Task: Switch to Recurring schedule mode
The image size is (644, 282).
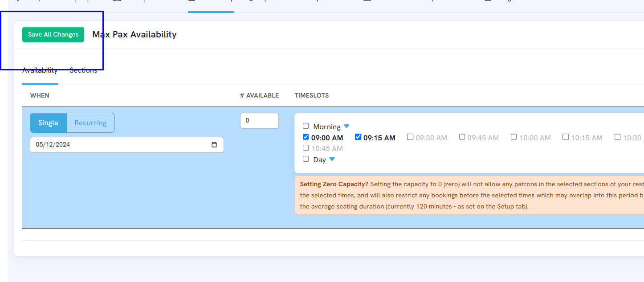Action: 90,123
